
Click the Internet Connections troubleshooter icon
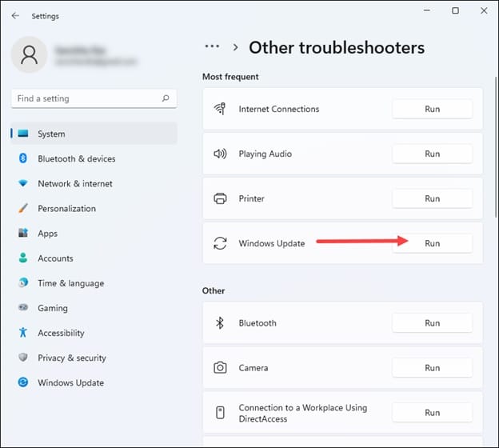click(220, 109)
